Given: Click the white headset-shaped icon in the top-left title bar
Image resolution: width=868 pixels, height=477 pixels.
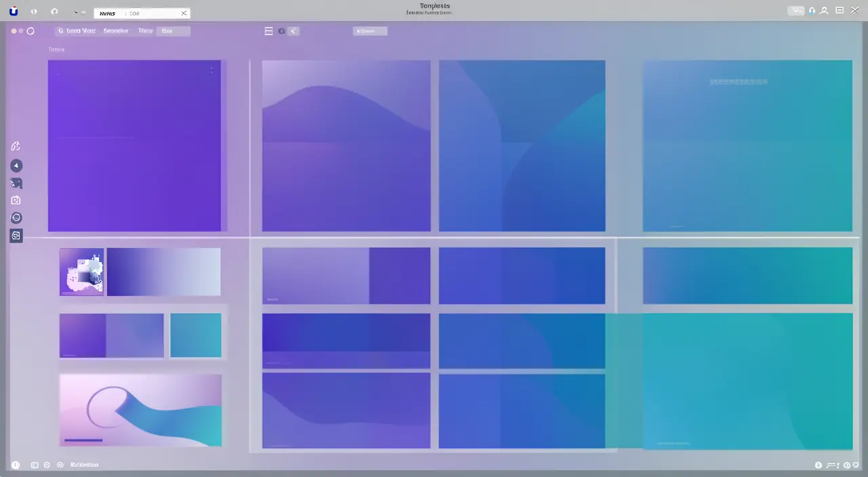Looking at the screenshot, I should 55,12.
